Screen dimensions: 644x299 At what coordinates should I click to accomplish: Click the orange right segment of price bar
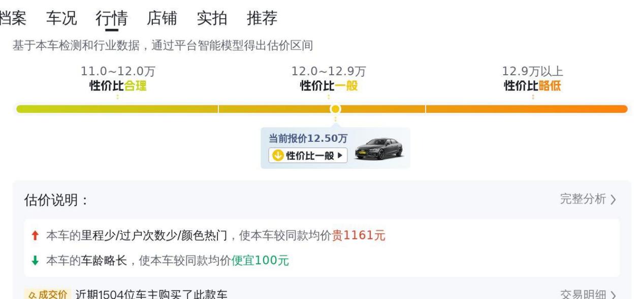tap(526, 109)
